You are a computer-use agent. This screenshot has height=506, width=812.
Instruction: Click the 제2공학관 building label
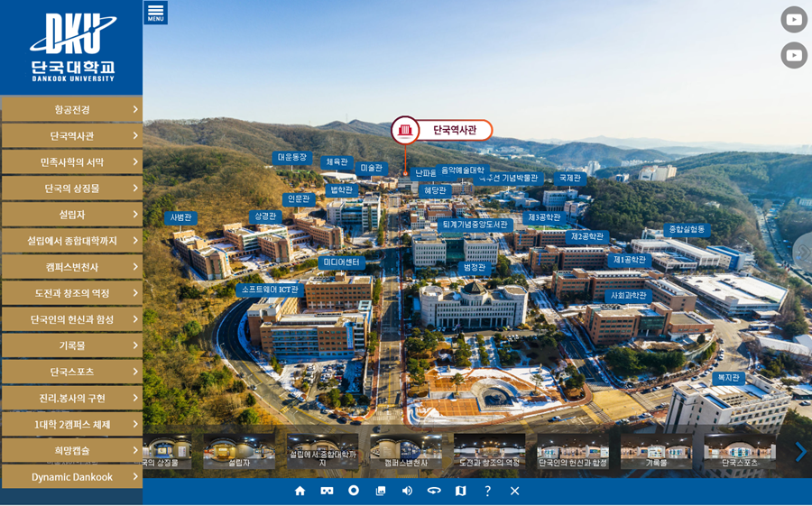tap(587, 236)
